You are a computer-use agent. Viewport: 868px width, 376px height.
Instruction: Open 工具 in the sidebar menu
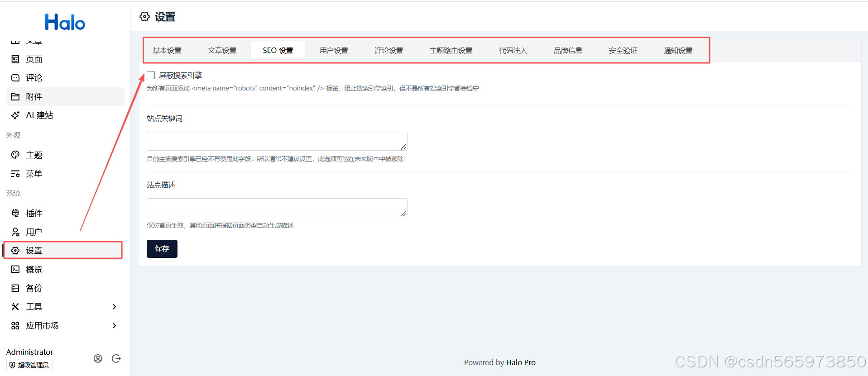(65, 307)
